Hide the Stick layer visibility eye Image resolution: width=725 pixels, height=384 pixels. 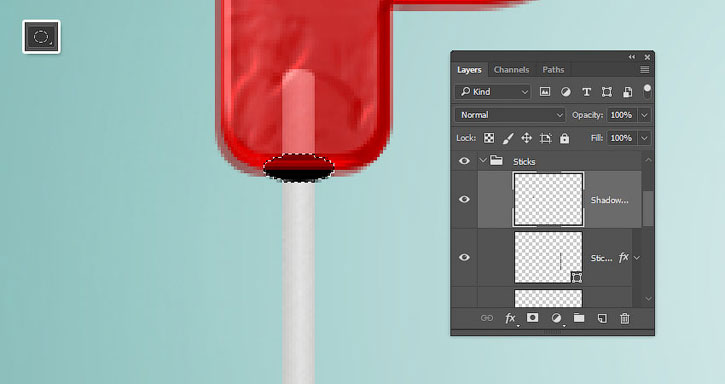[x=464, y=257]
